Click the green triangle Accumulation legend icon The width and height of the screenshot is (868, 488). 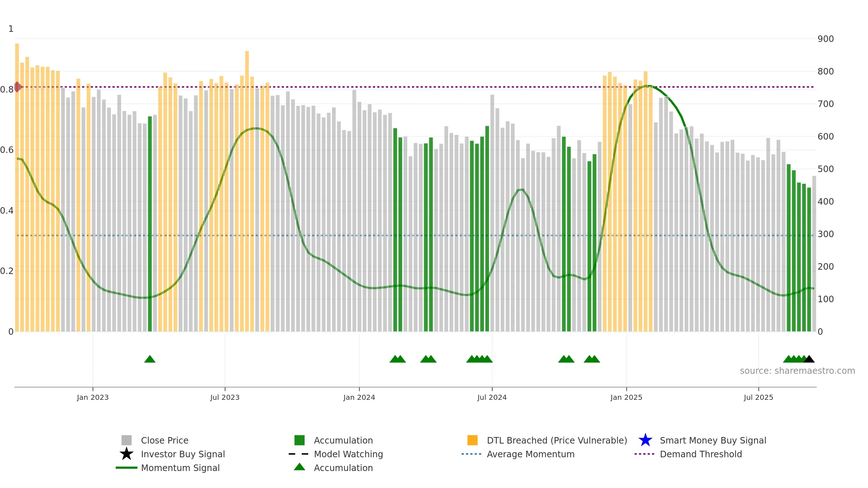pyautogui.click(x=299, y=467)
